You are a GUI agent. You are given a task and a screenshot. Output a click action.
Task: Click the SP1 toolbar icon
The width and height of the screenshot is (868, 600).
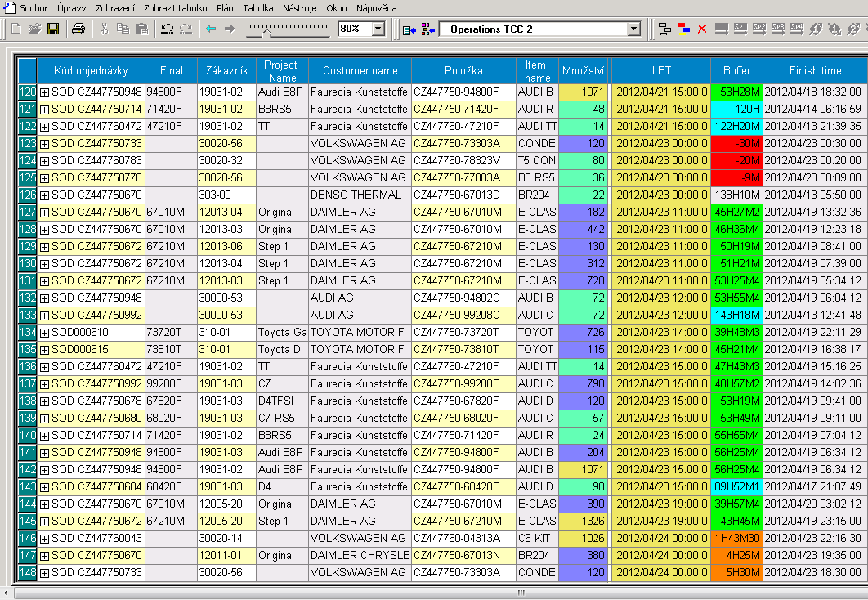740,29
